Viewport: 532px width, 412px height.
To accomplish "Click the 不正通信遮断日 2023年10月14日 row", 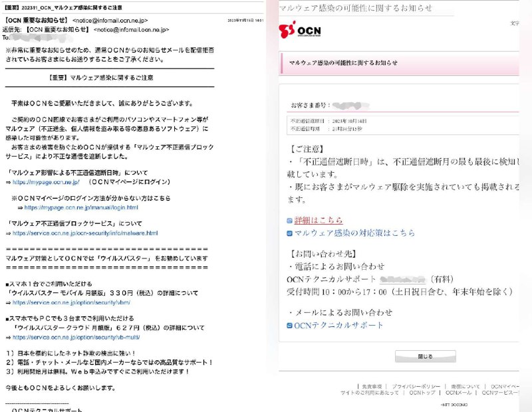I will point(329,121).
